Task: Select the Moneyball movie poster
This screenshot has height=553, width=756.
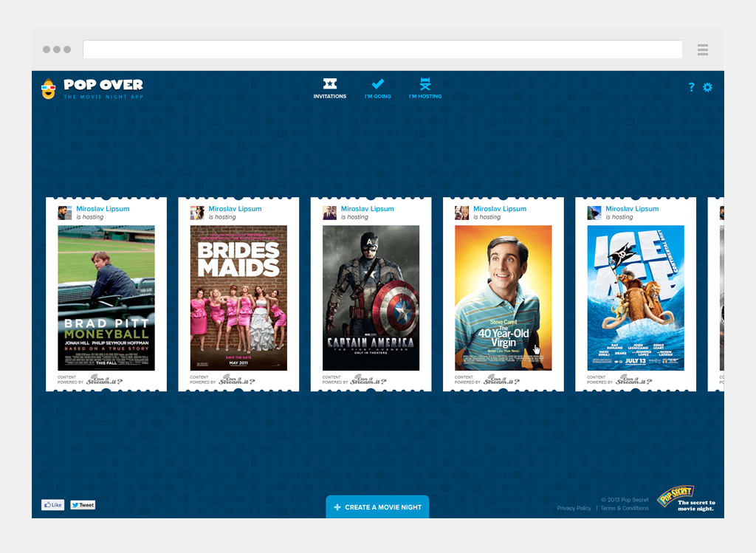Action: coord(106,298)
